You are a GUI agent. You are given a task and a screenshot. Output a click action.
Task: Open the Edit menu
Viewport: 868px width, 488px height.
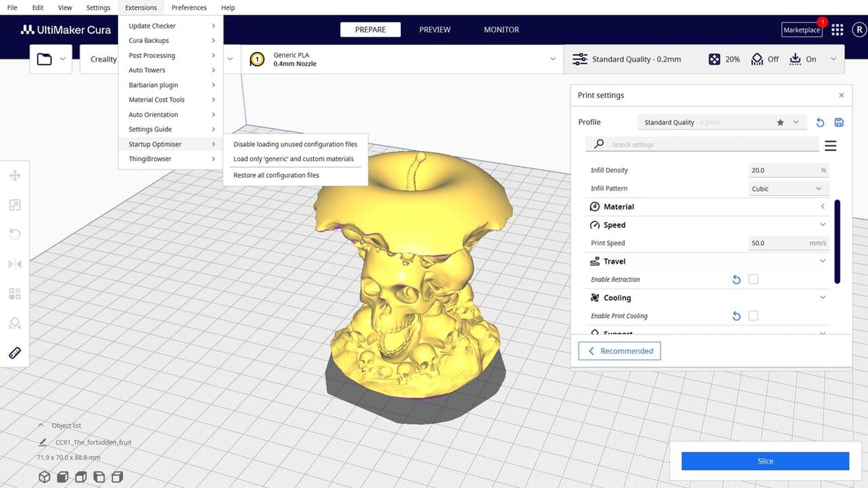tap(38, 7)
